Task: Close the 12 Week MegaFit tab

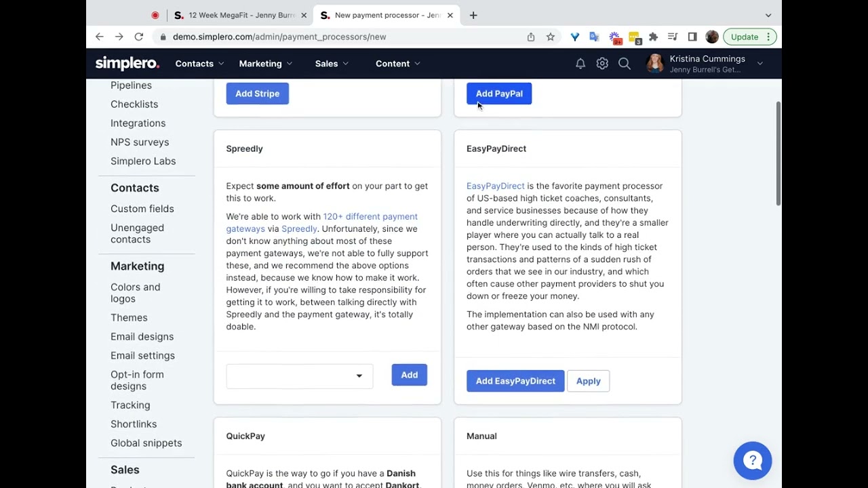Action: pos(304,15)
